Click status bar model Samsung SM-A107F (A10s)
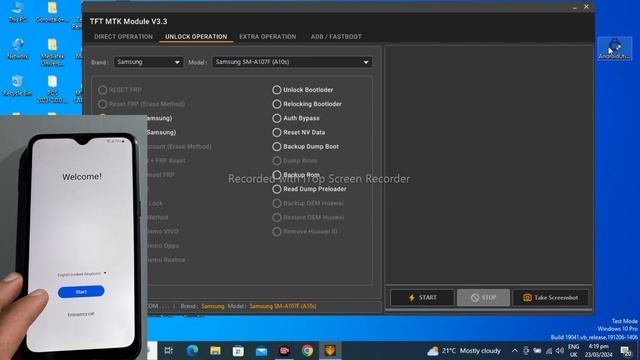 [283, 306]
